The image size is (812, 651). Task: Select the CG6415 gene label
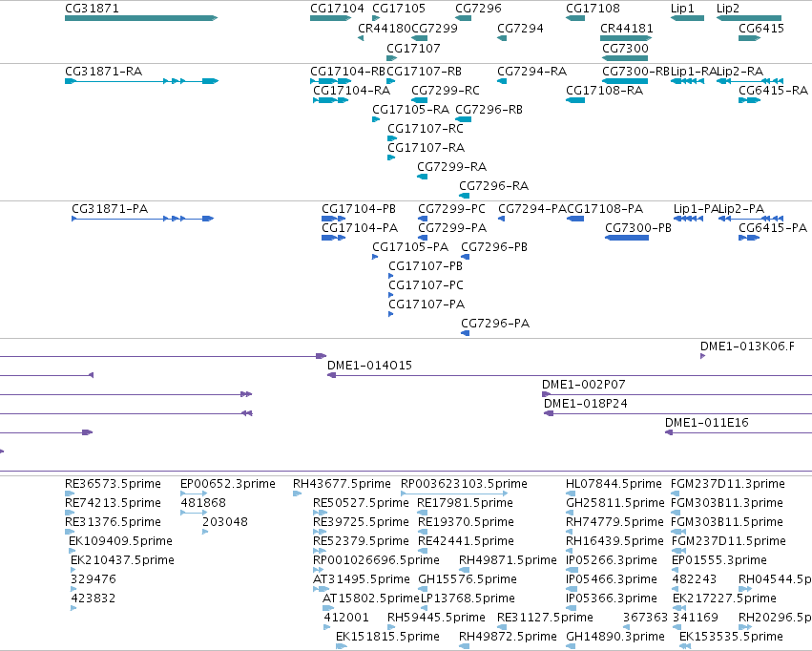point(760,28)
